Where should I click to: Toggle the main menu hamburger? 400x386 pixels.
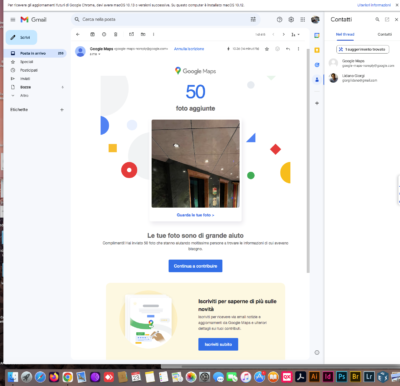tap(13, 20)
